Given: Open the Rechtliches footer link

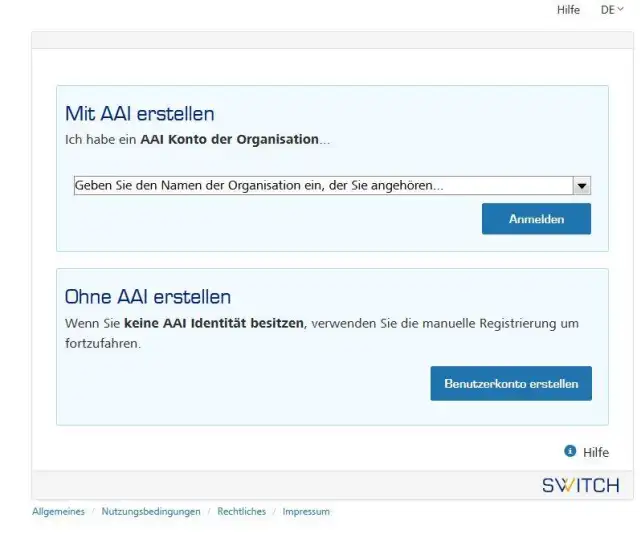Looking at the screenshot, I should click(242, 512).
